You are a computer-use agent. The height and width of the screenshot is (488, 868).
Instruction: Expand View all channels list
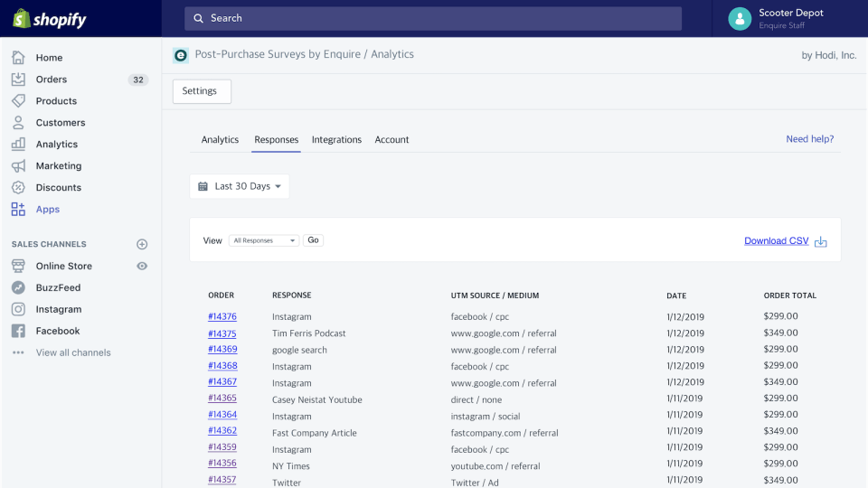73,352
